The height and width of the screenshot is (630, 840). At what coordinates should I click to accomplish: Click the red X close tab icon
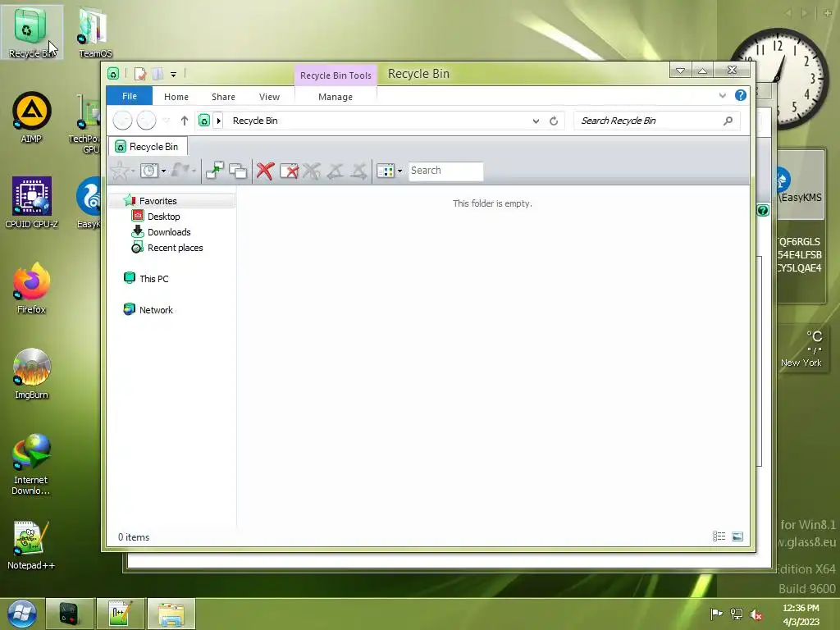click(265, 171)
